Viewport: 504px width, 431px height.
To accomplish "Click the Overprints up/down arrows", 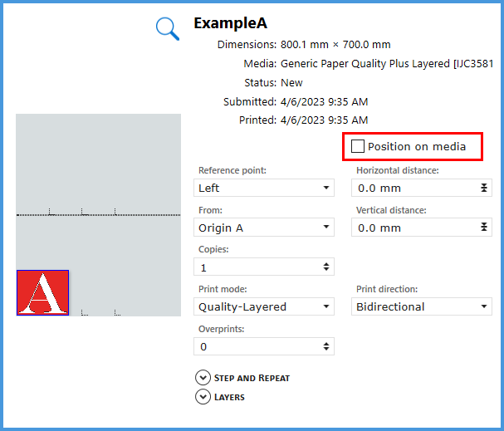I will coord(326,346).
